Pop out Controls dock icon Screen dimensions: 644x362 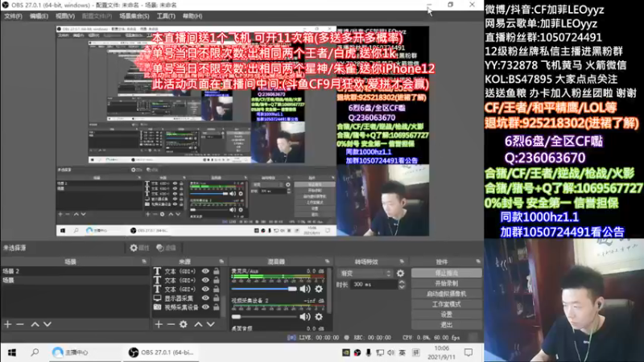click(478, 261)
